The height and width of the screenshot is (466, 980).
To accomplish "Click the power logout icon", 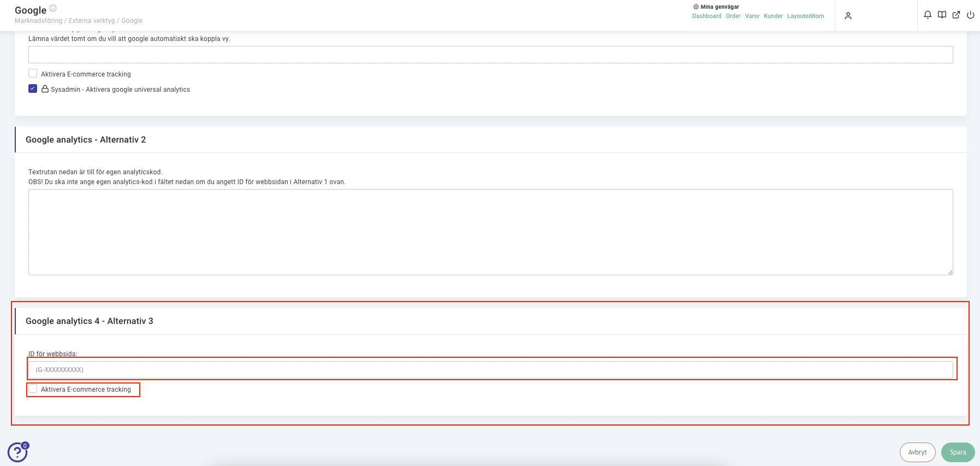I will tap(970, 15).
